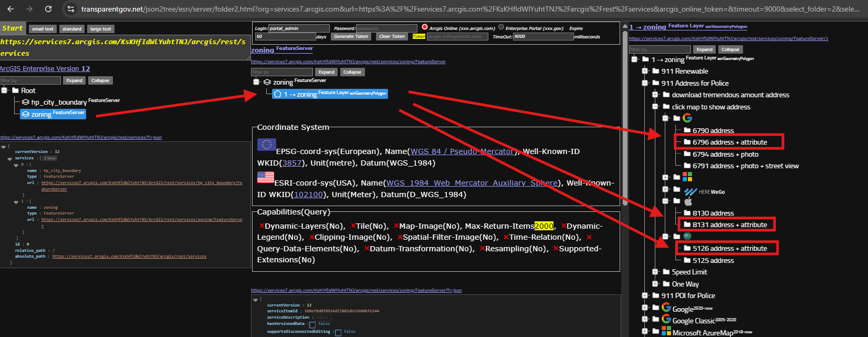Open the ArcGIS Enterprise Version 12 link
Image resolution: width=868 pixels, height=337 pixels.
[45, 68]
